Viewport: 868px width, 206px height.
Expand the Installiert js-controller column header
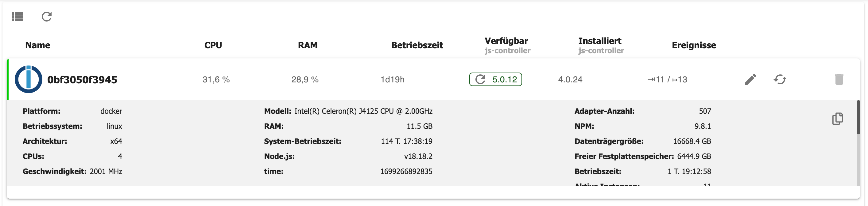coord(601,45)
